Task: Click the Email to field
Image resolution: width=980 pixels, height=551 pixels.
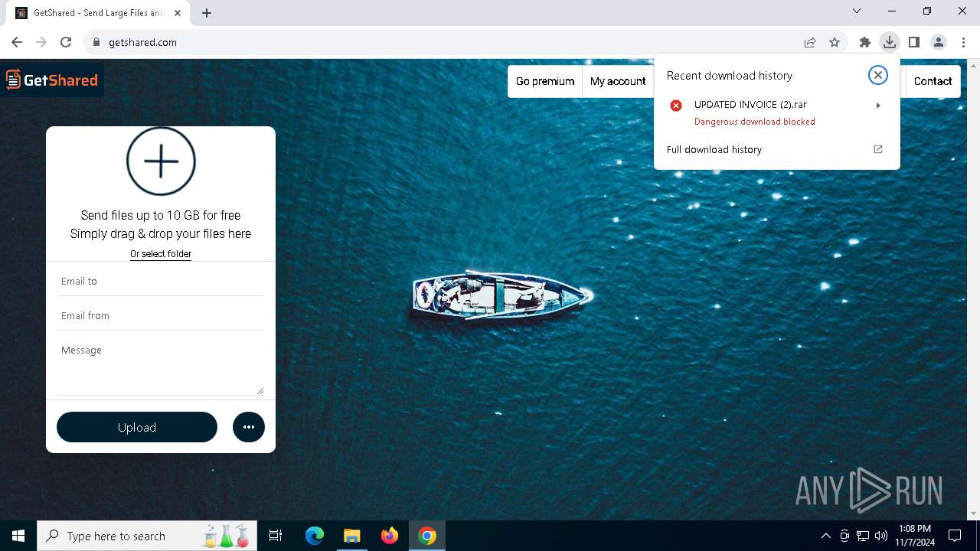Action: click(x=161, y=281)
